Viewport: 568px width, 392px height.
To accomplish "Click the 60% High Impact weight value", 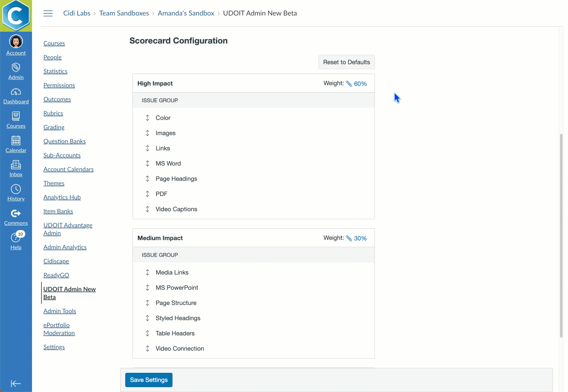I will 360,84.
